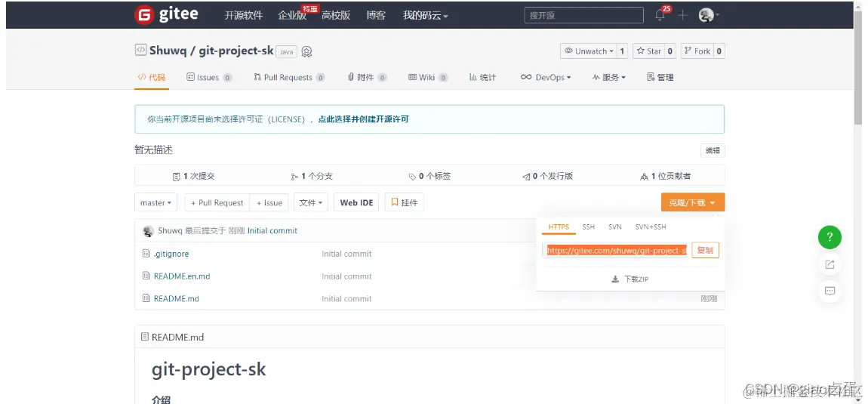Image resolution: width=868 pixels, height=404 pixels.
Task: Select the 代码 tab
Action: coord(151,77)
